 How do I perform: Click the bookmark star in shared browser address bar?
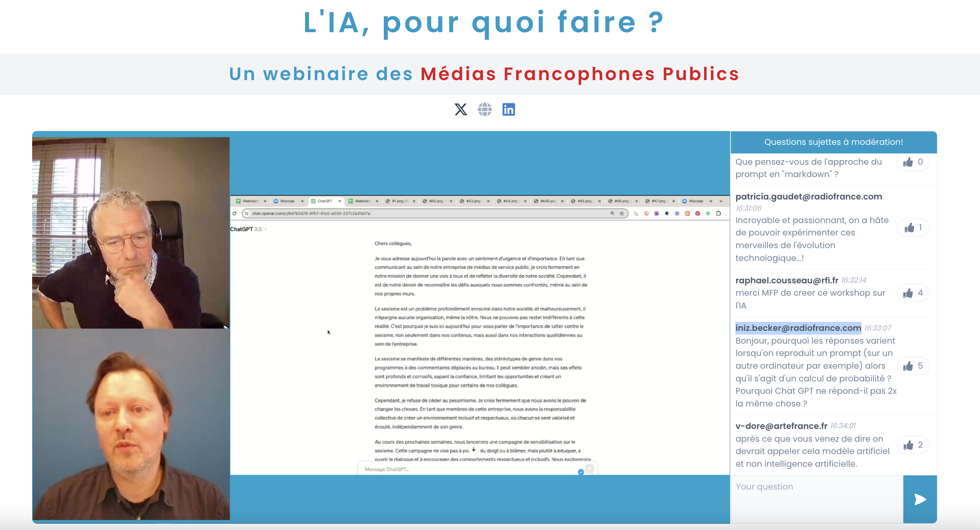622,214
